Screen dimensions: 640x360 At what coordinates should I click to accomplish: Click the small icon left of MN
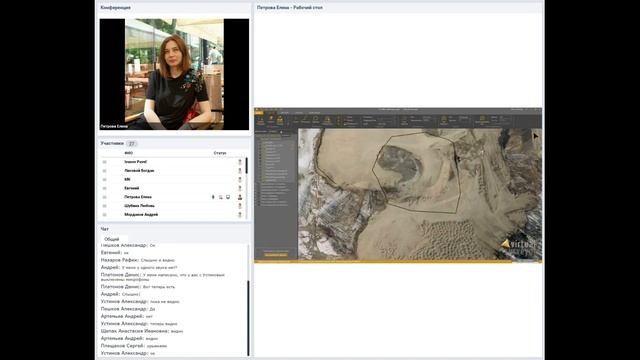[x=104, y=180]
